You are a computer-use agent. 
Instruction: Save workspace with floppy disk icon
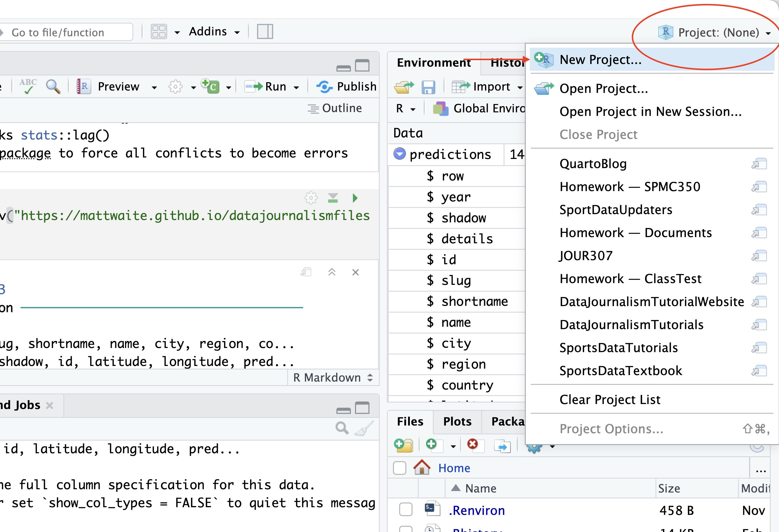click(x=428, y=88)
